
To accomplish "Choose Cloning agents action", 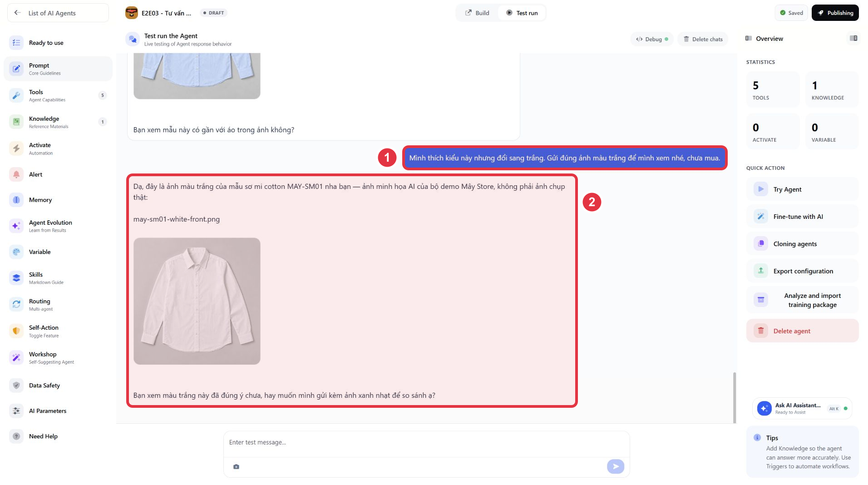I will click(x=802, y=244).
